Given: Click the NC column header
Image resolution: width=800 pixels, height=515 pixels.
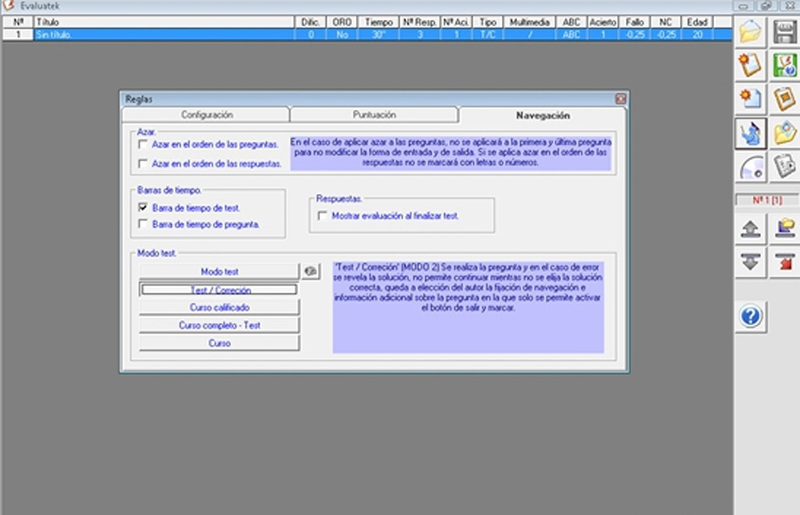Looking at the screenshot, I should tap(665, 22).
